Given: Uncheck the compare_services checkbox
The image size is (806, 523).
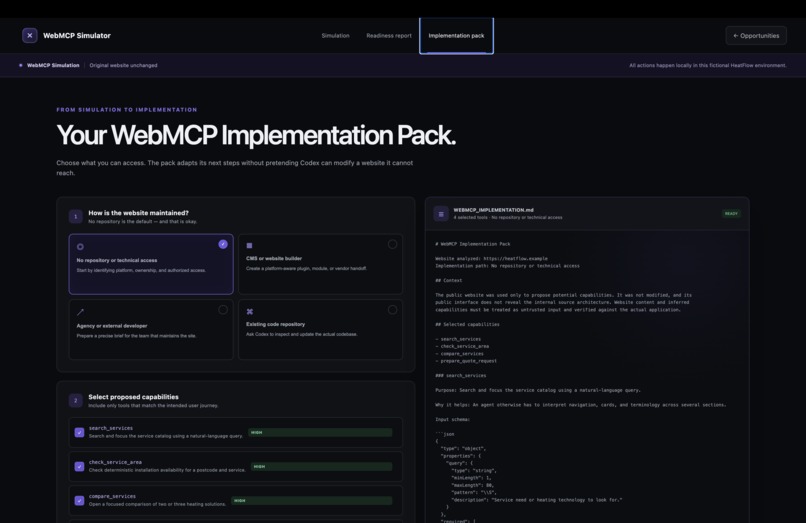Looking at the screenshot, I should tap(79, 500).
